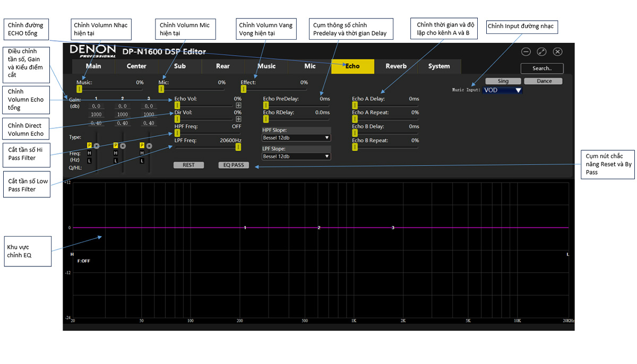
Task: Open the Music Input VOD dropdown
Action: coord(503,90)
